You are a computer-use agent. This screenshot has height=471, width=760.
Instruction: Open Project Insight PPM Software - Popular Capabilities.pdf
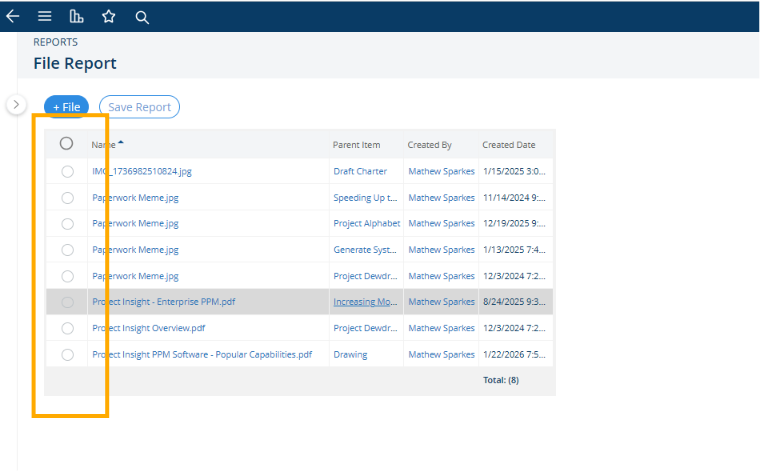point(202,355)
